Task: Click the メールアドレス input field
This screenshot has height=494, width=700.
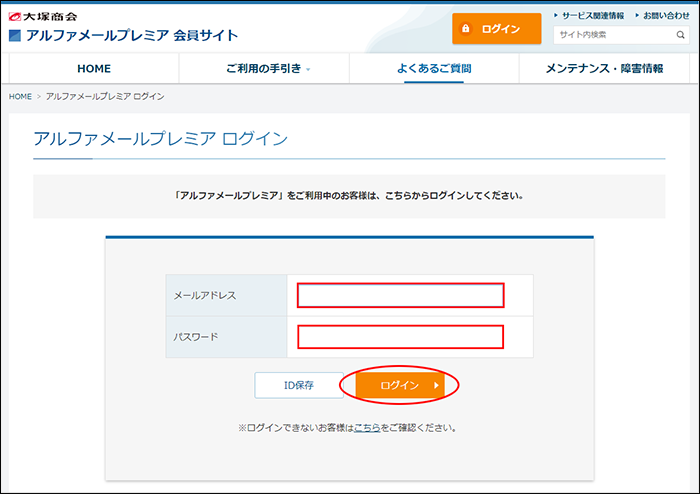Action: [400, 295]
